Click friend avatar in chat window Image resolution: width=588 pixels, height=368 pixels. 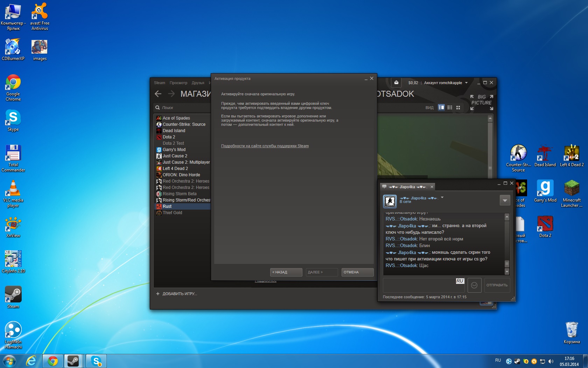[390, 201]
